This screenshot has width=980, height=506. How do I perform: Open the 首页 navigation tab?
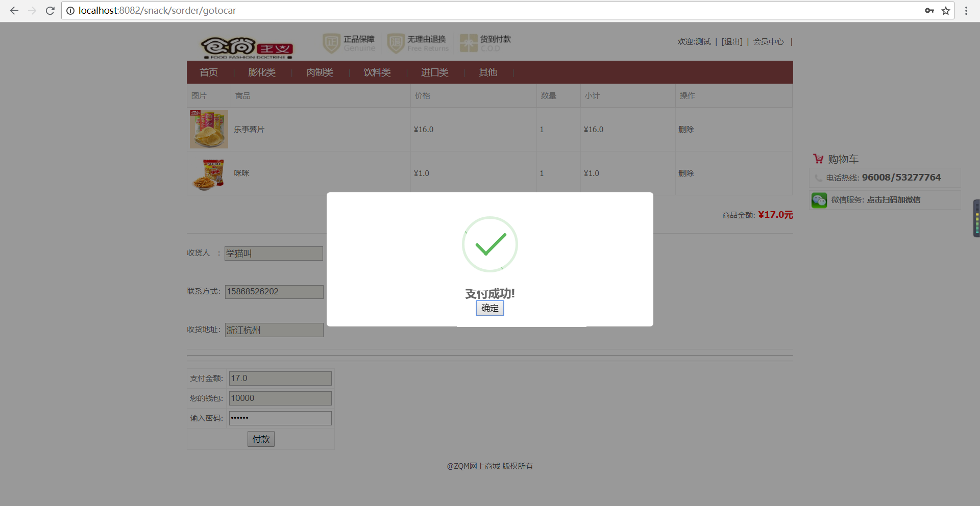[209, 72]
